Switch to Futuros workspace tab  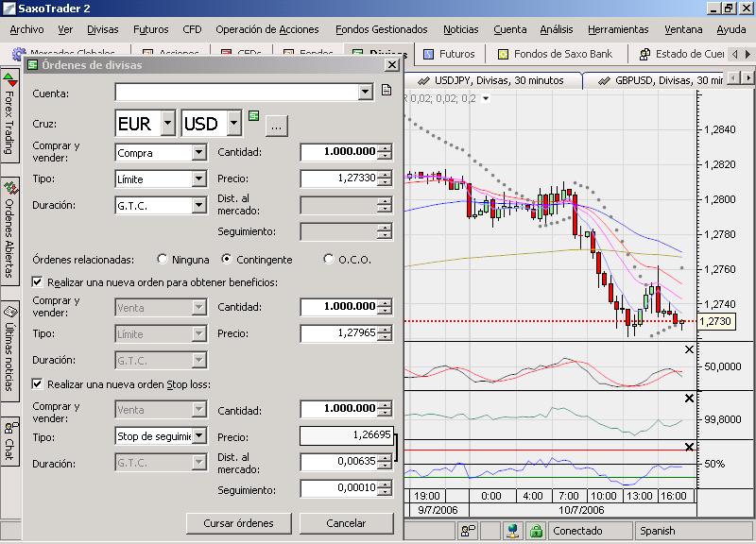coord(449,54)
